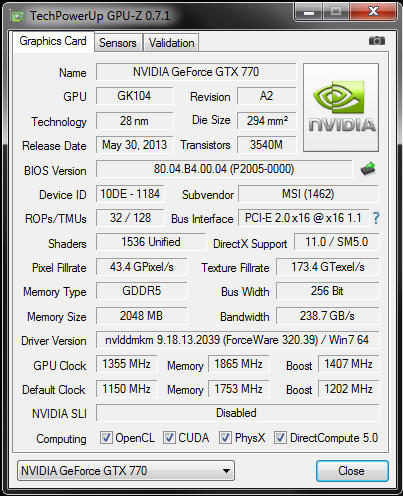Click the Shaders field 1536 Unified
The height and width of the screenshot is (496, 403).
pos(151,242)
